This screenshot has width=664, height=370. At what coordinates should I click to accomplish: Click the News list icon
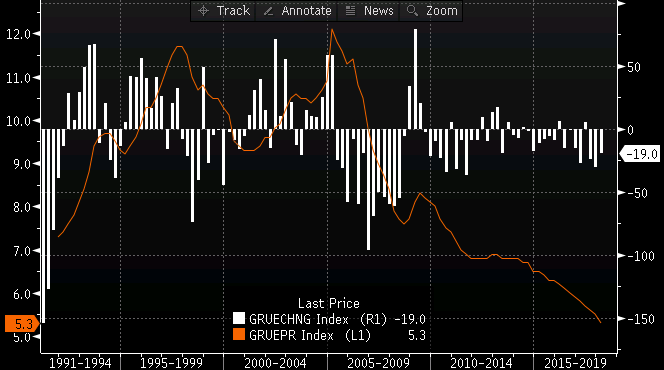[x=350, y=11]
